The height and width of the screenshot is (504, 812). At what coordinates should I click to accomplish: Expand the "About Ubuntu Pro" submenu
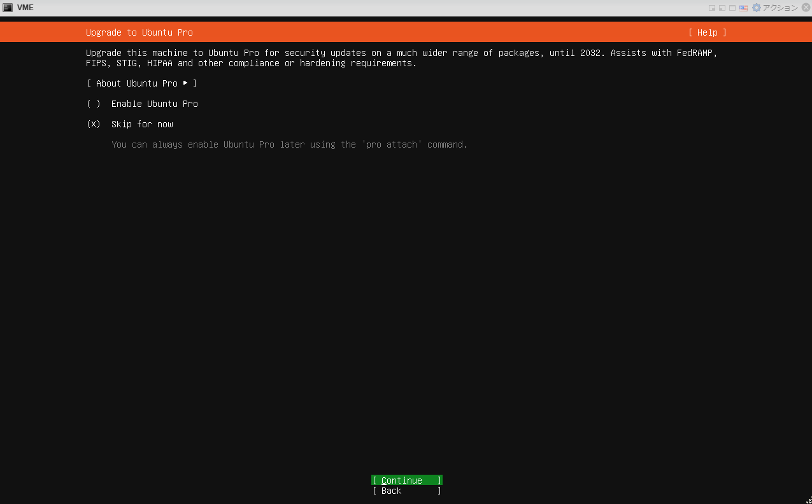pos(136,83)
